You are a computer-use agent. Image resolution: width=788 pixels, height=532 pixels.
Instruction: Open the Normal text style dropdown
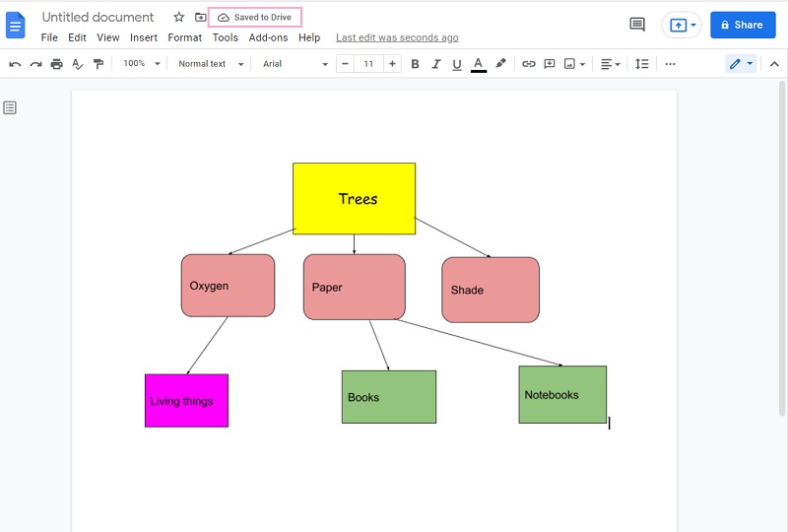tap(211, 64)
